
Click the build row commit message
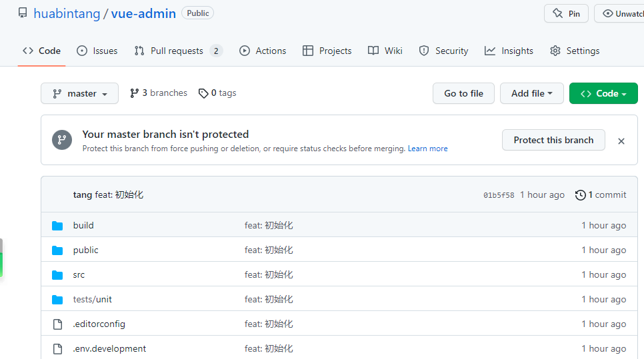point(269,225)
